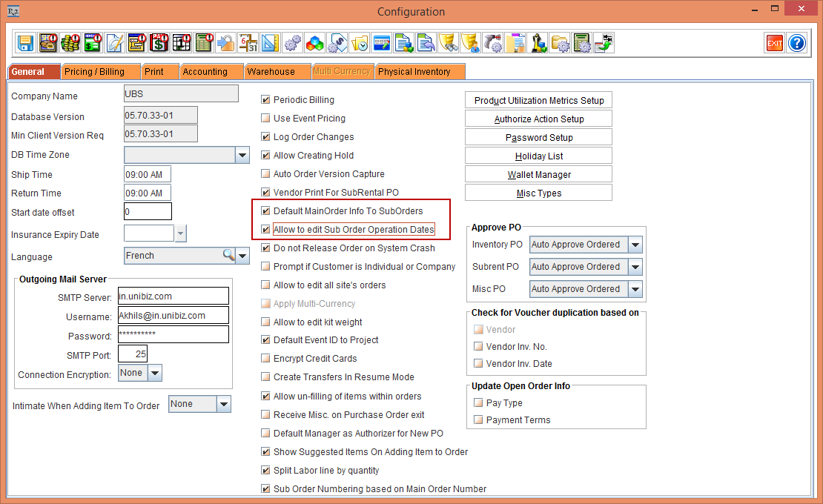Click the floppy disk save icon
823x504 pixels.
point(26,42)
